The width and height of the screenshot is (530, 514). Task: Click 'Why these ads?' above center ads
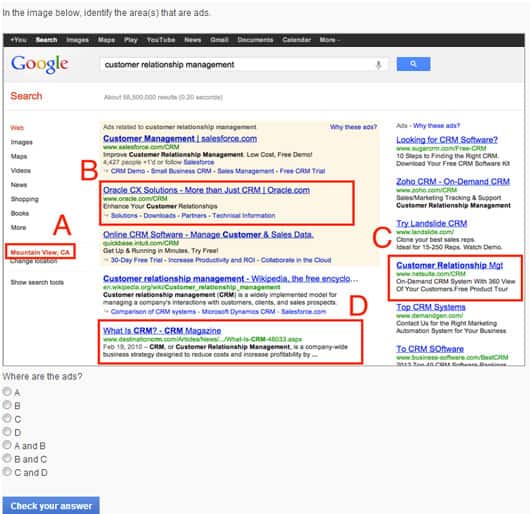353,127
